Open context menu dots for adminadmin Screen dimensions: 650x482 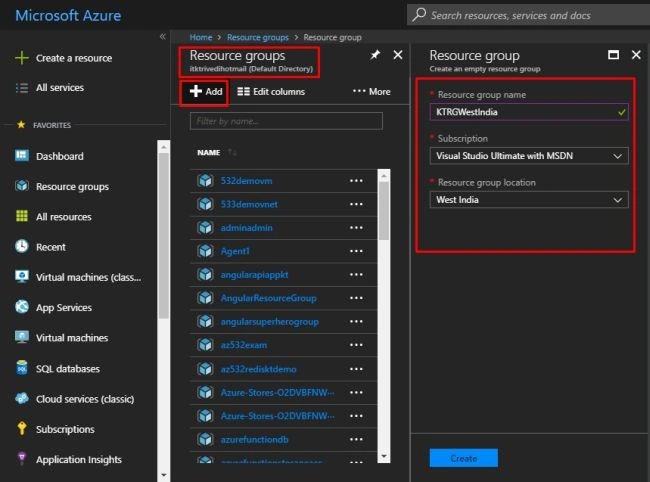(x=356, y=228)
